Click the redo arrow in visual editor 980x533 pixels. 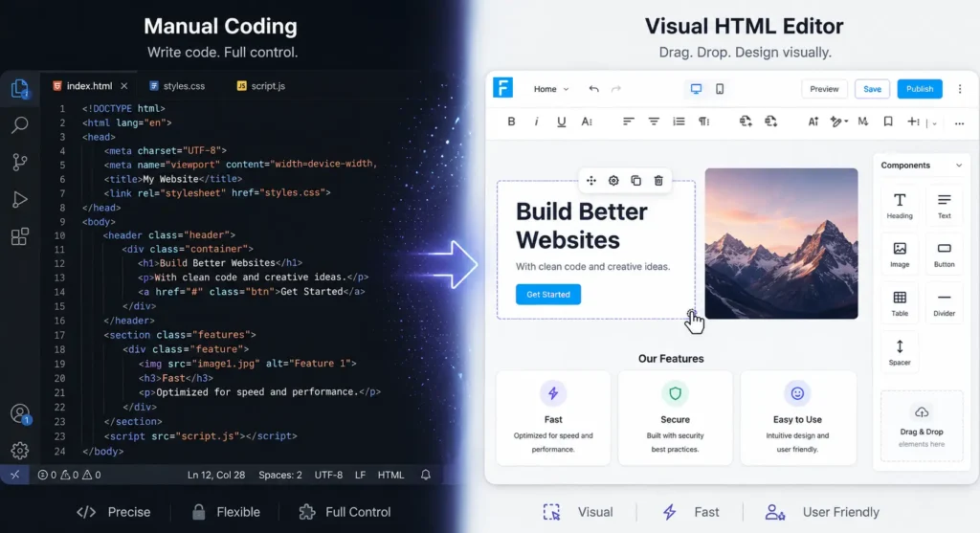616,89
